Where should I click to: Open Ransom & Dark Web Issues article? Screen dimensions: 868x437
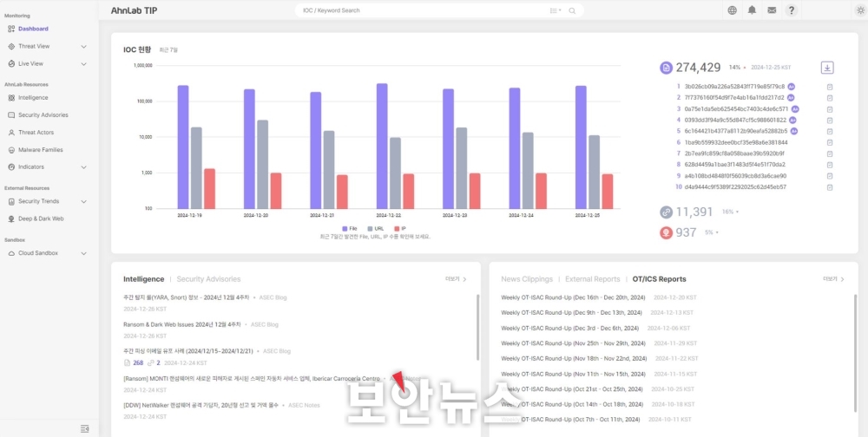182,324
